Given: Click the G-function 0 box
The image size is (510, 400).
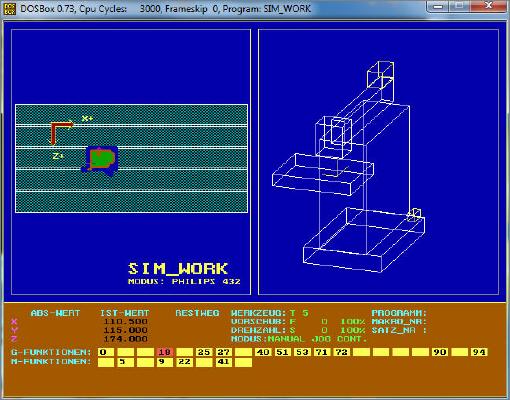Looking at the screenshot, I should (106, 352).
